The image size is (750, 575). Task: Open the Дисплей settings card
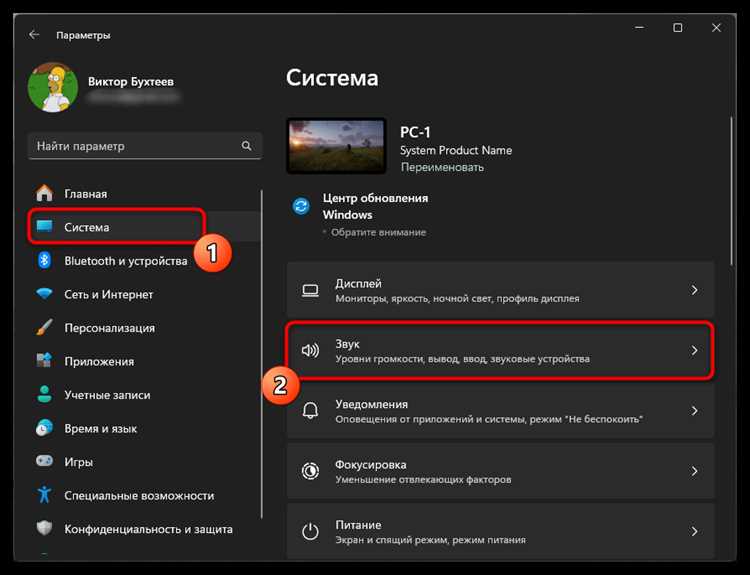[500, 290]
